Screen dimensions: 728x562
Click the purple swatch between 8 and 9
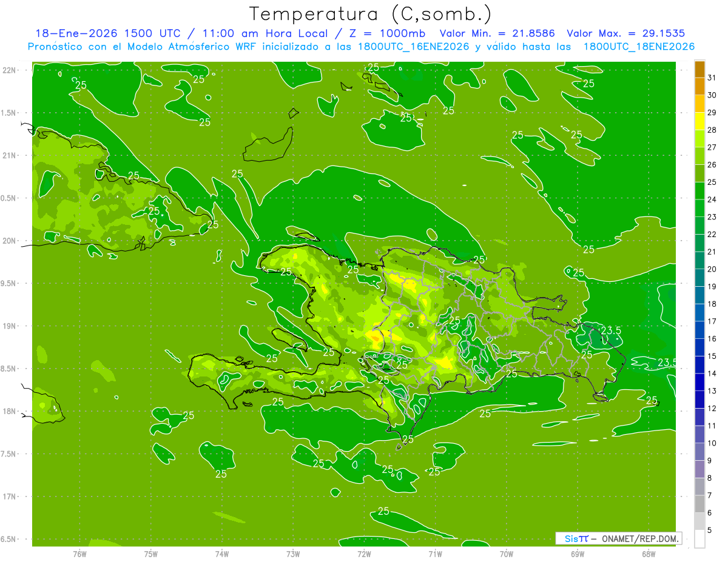tap(699, 469)
